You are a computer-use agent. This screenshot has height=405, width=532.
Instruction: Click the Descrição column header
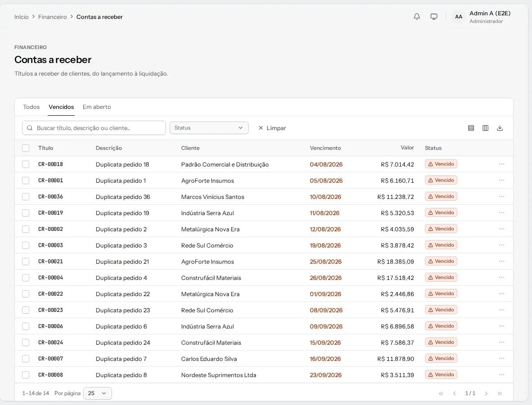point(108,148)
